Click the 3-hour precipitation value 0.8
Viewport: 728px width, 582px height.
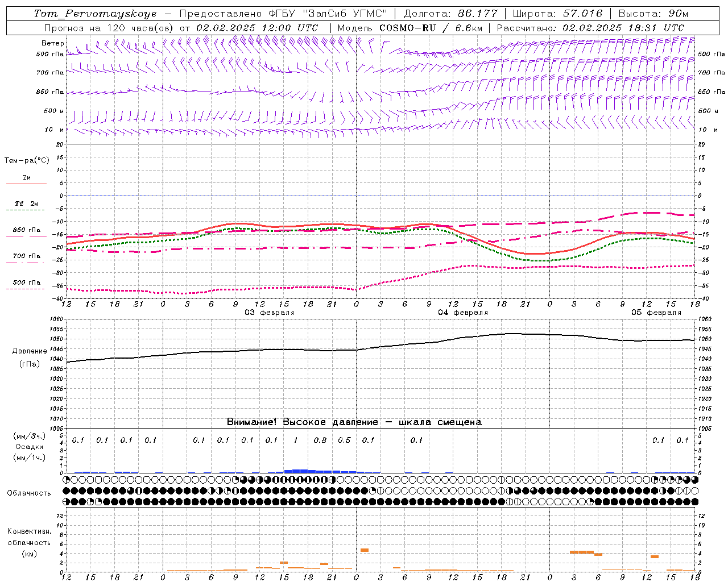(320, 440)
